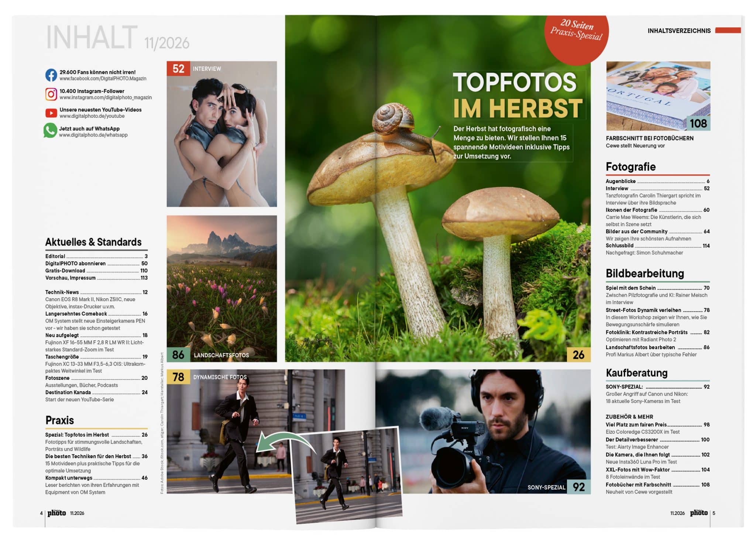Click the Der Detailverbesserer entry
Image resolution: width=756 pixels, height=543 pixels.
coord(657,440)
